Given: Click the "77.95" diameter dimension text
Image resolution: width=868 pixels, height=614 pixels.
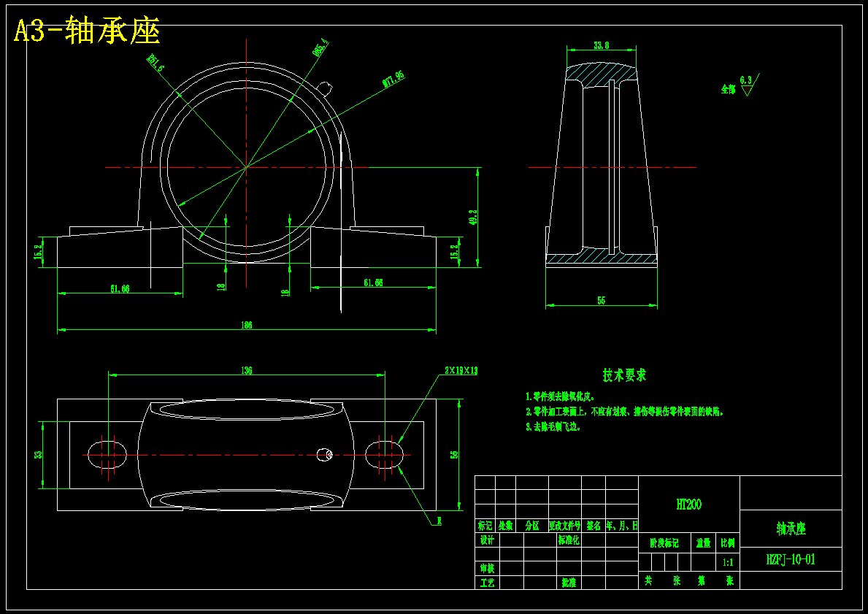Looking at the screenshot, I should click(x=393, y=79).
